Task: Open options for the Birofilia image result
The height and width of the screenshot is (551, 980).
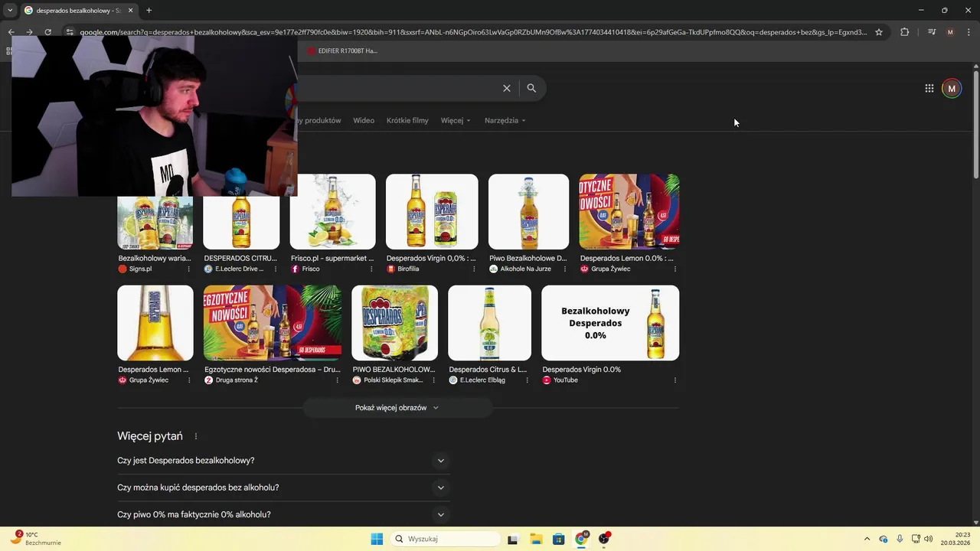Action: pos(474,269)
